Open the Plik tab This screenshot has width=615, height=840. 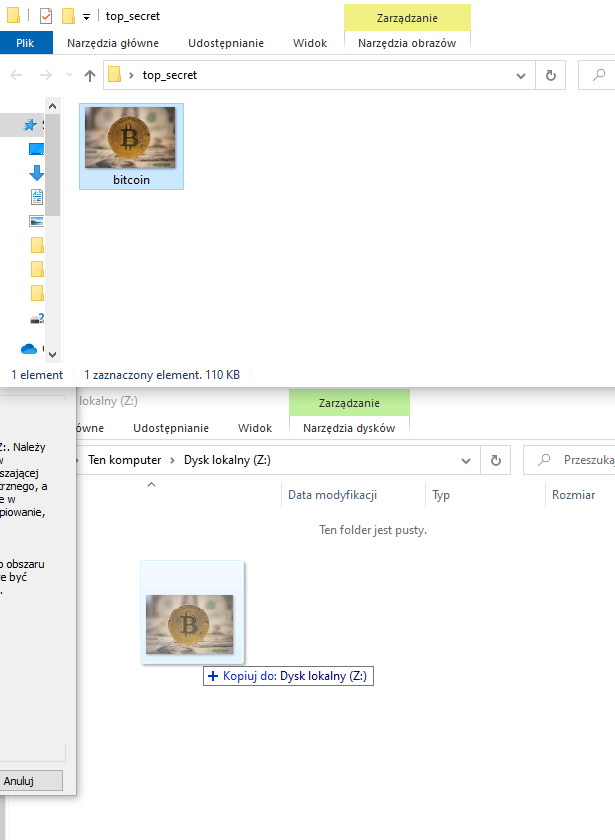point(25,43)
